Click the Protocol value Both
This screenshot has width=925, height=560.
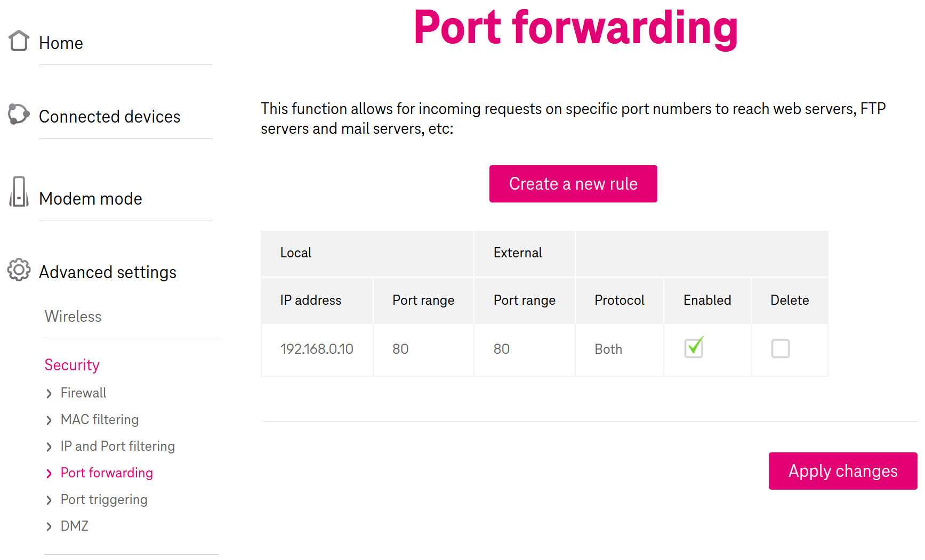[608, 348]
